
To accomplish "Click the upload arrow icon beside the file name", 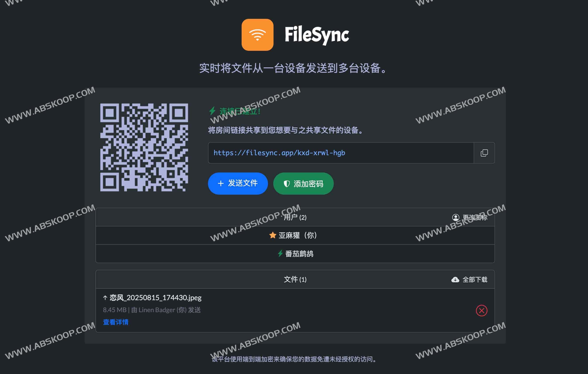I will tap(105, 298).
